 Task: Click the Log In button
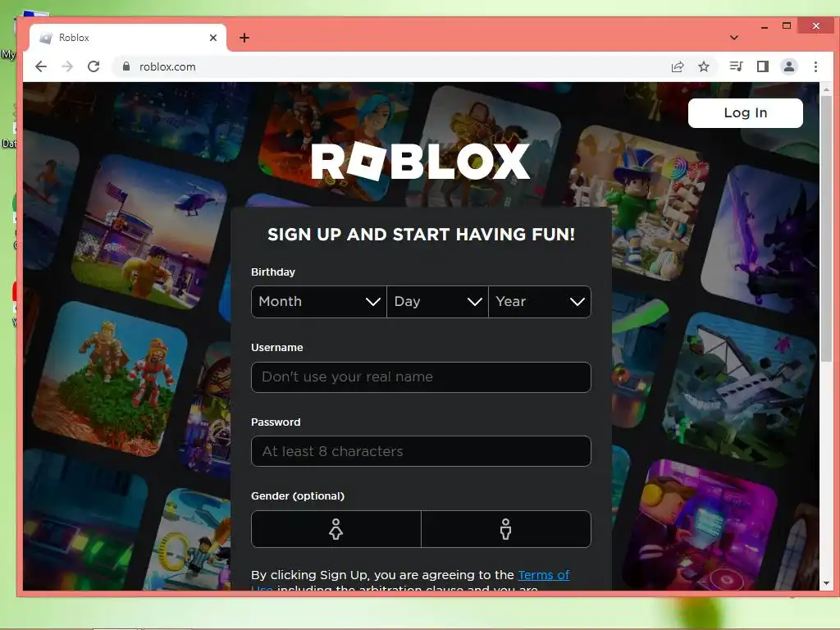point(745,112)
